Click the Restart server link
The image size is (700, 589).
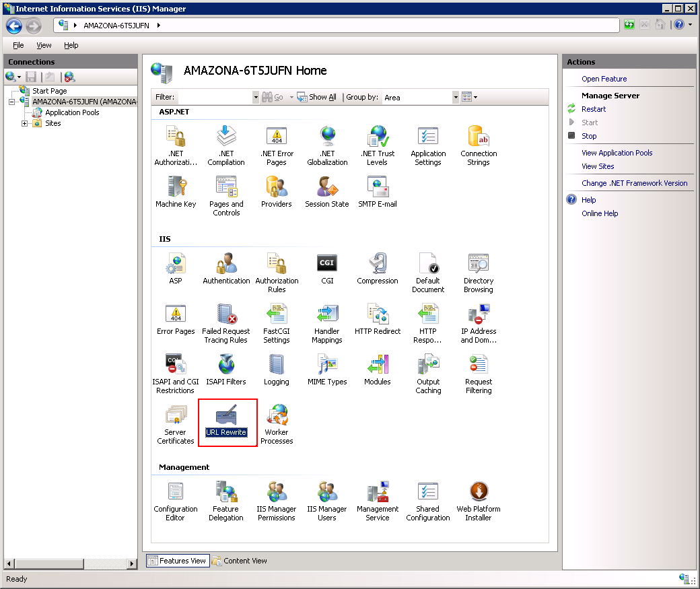(x=593, y=109)
